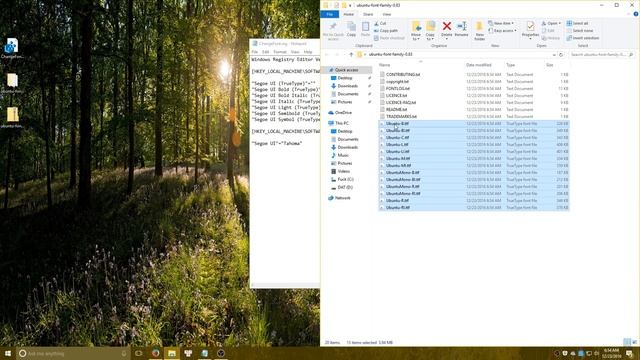Click Paste shortcut in the ribbon
This screenshot has height=360, width=640.
click(389, 38)
